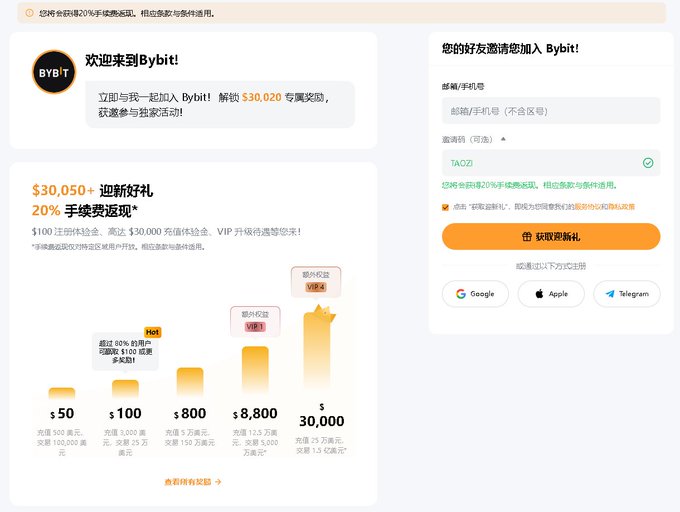This screenshot has height=512, width=680.
Task: Sign up with the Apple button
Action: [x=551, y=294]
